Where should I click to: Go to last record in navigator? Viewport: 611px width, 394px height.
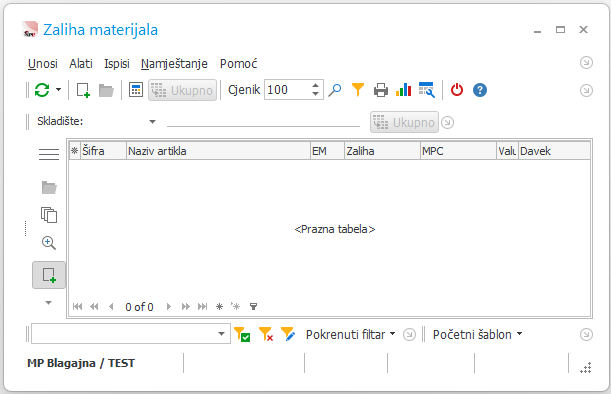[202, 307]
